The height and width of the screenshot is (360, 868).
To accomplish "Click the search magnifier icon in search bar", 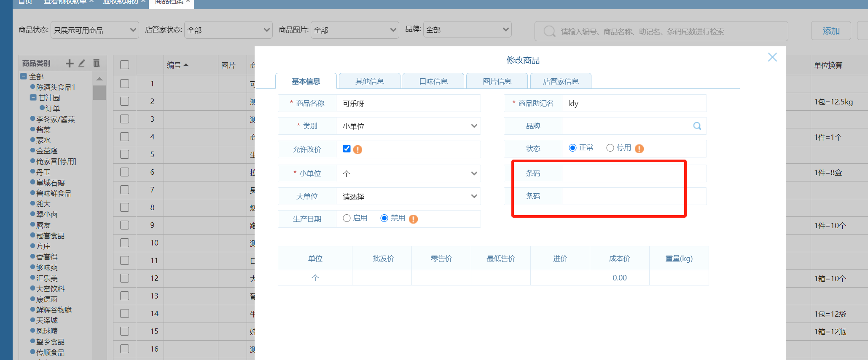I will pyautogui.click(x=549, y=31).
